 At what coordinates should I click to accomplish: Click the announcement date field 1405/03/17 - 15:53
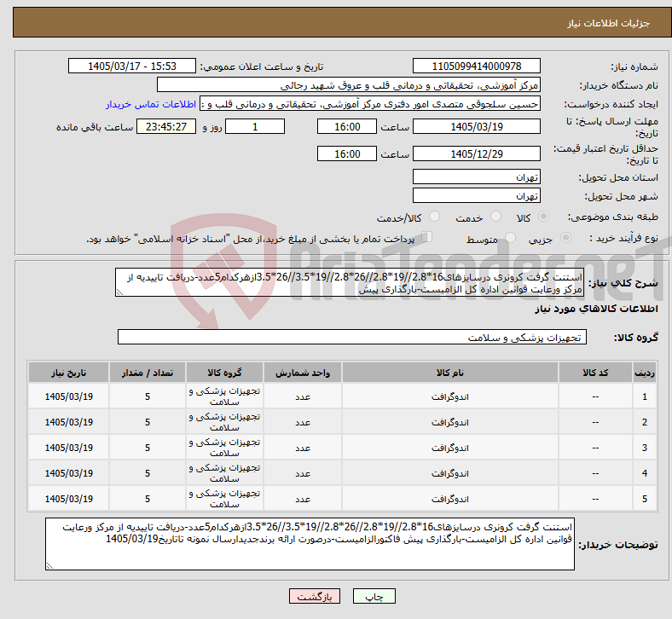tap(132, 67)
